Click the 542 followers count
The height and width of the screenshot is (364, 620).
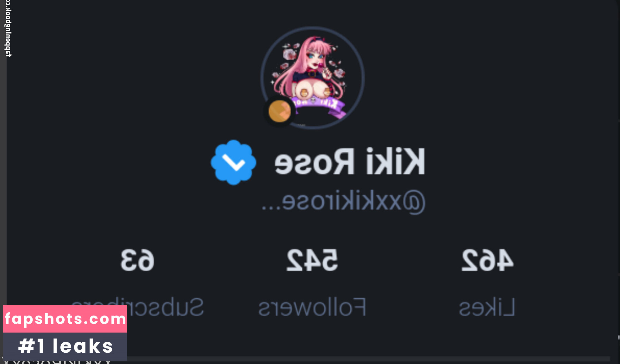pyautogui.click(x=312, y=260)
